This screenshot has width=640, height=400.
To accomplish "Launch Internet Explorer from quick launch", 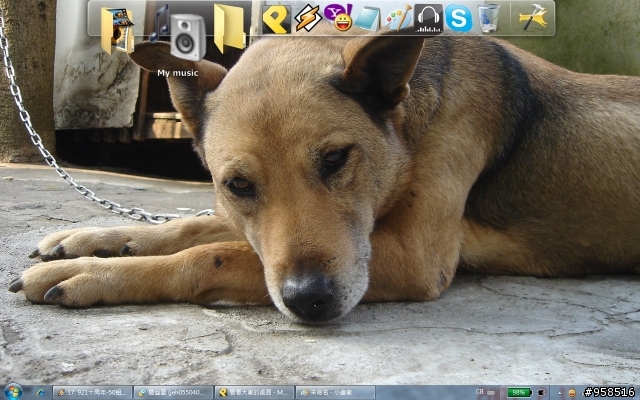I will [40, 393].
